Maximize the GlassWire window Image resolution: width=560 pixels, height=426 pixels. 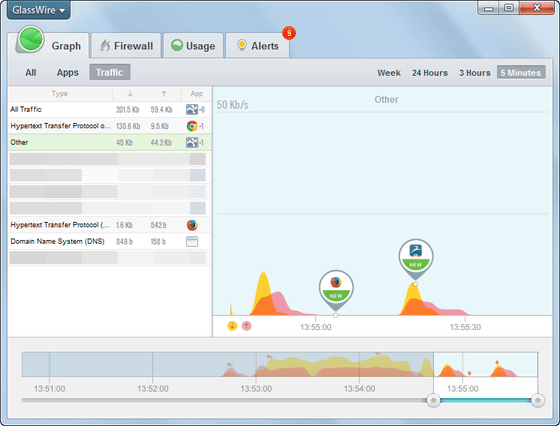click(x=509, y=7)
